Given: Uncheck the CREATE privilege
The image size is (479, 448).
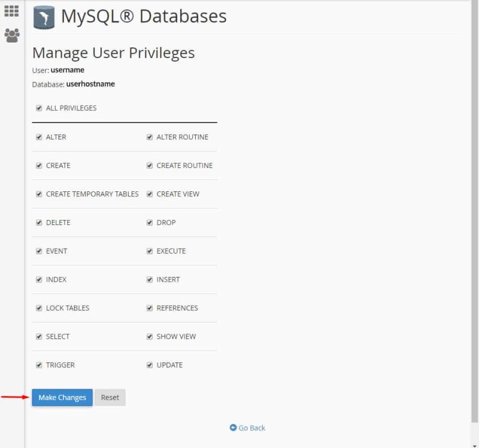Looking at the screenshot, I should [x=38, y=165].
